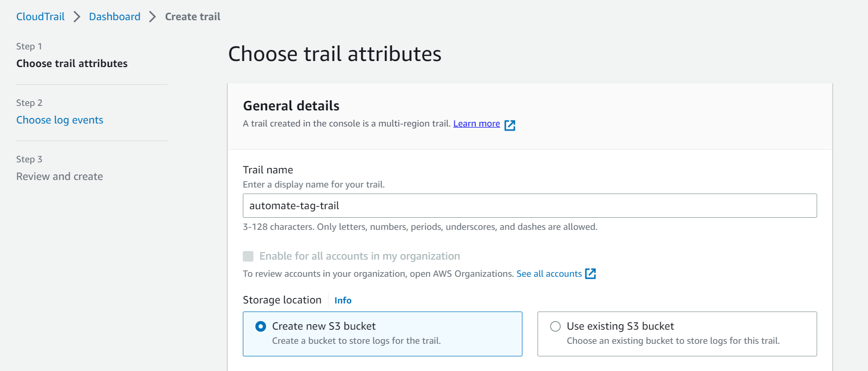The image size is (868, 371).
Task: Go to Dashboard breadcrumb
Action: click(114, 17)
